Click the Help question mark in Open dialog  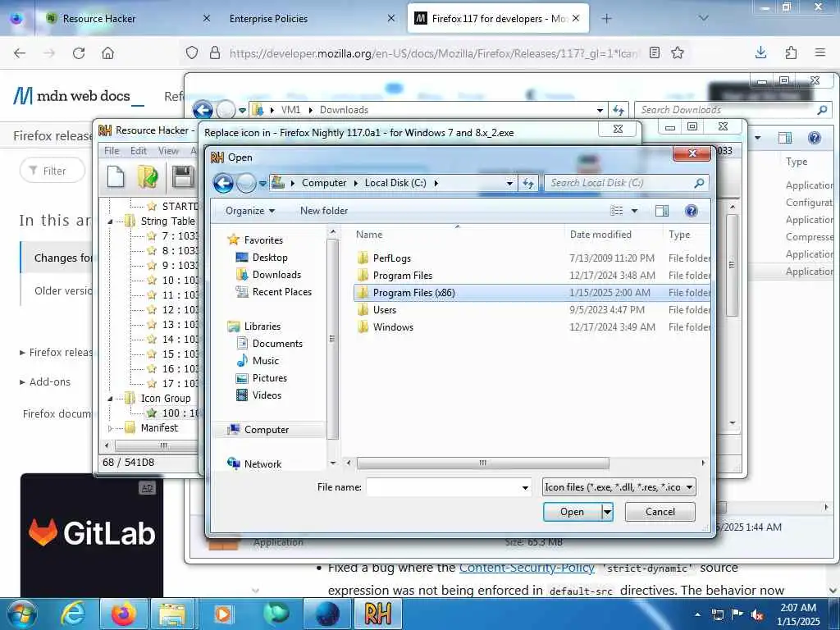pyautogui.click(x=691, y=211)
